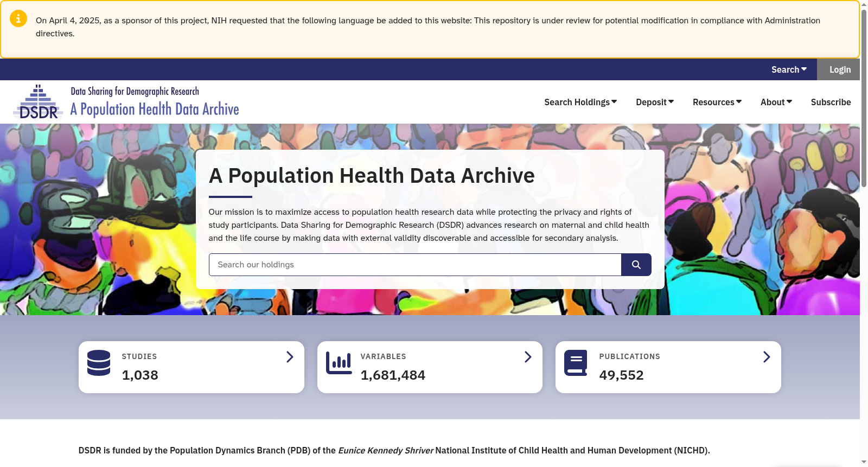The image size is (868, 467).
Task: Click the Publications book icon
Action: (x=576, y=363)
